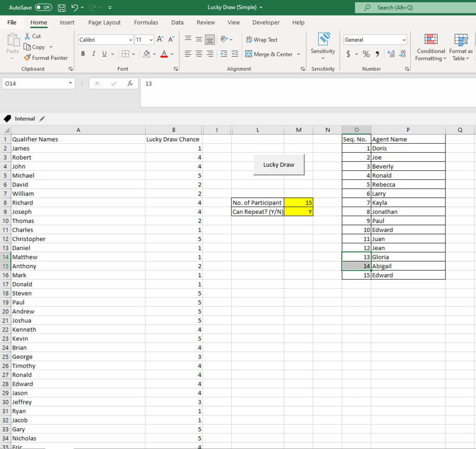Open the Number Format dropdown showing General
Viewport: 476px width, 449px height.
375,40
